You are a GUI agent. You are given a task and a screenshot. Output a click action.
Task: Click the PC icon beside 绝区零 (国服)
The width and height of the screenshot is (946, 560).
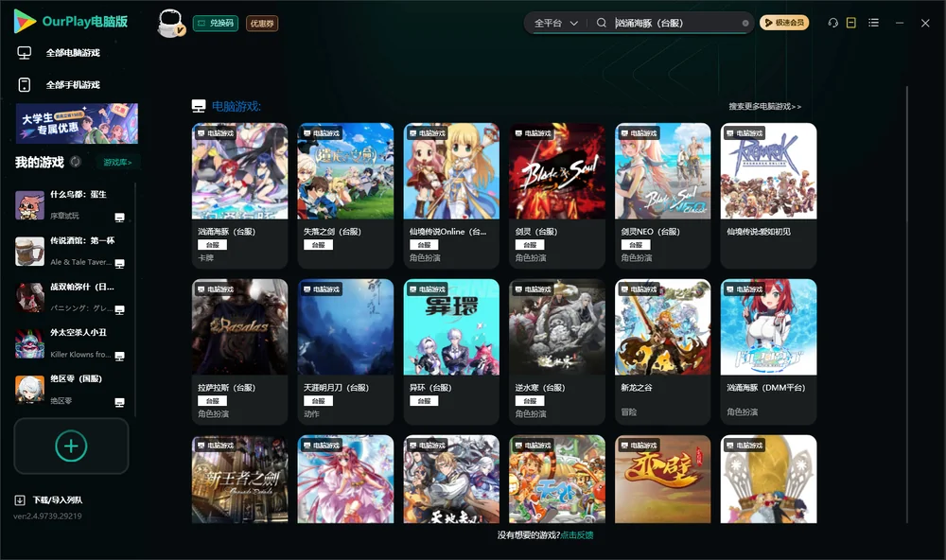119,403
